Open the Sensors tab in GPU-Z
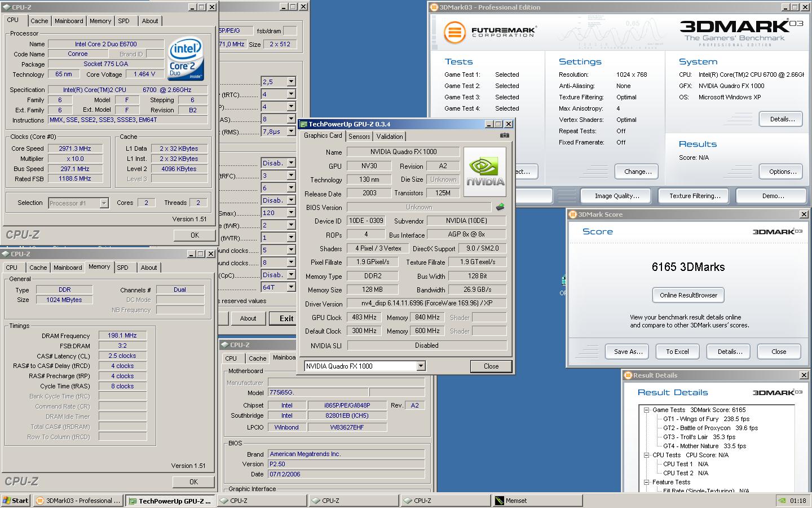 click(x=359, y=137)
